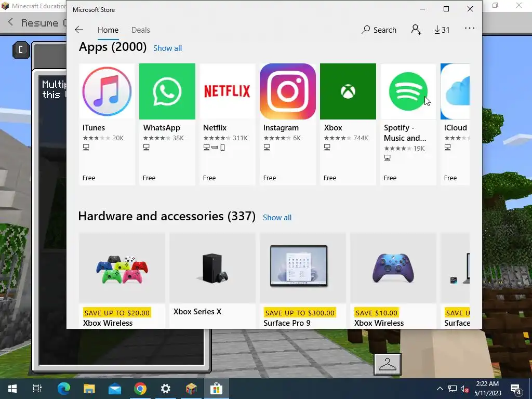532x399 pixels.
Task: Open the iCloud app icon
Action: [x=455, y=91]
